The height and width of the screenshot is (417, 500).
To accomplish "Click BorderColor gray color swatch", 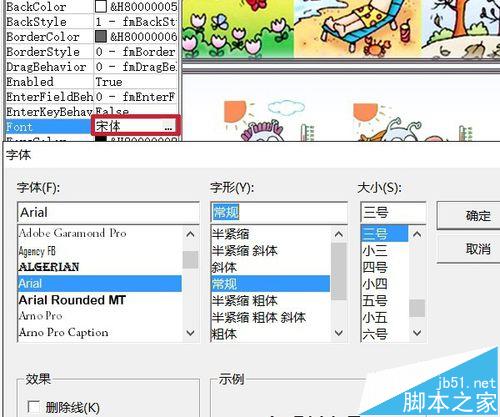I will tap(101, 36).
